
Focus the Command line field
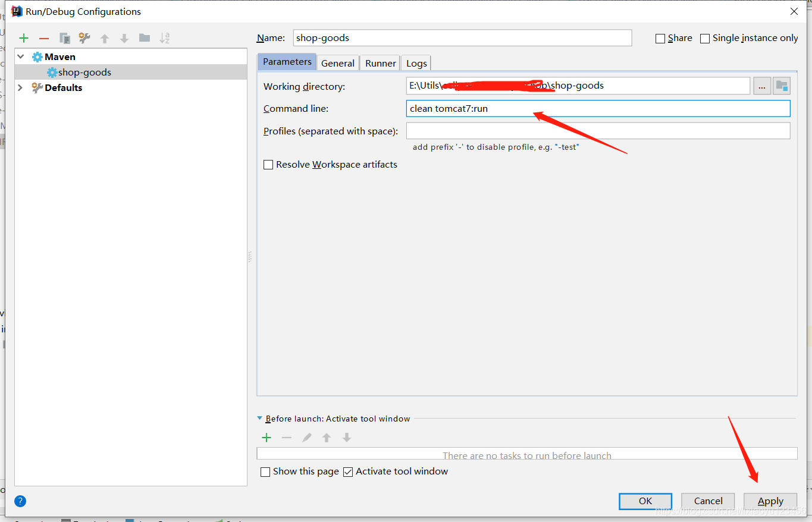tap(598, 108)
